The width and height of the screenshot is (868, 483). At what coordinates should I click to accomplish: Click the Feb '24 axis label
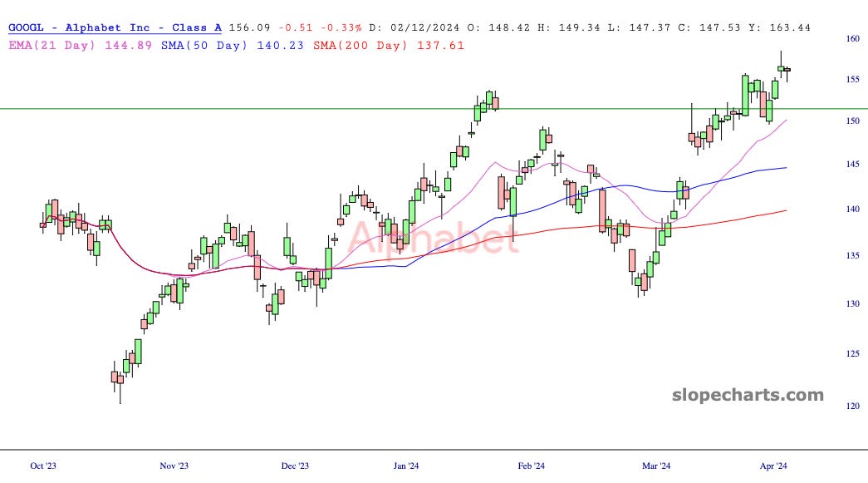pos(532,466)
